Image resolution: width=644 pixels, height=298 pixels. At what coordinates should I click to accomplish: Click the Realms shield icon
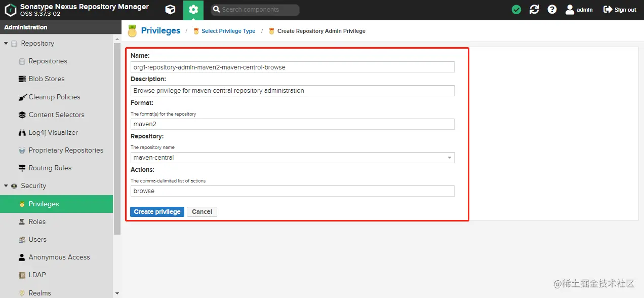tap(22, 293)
